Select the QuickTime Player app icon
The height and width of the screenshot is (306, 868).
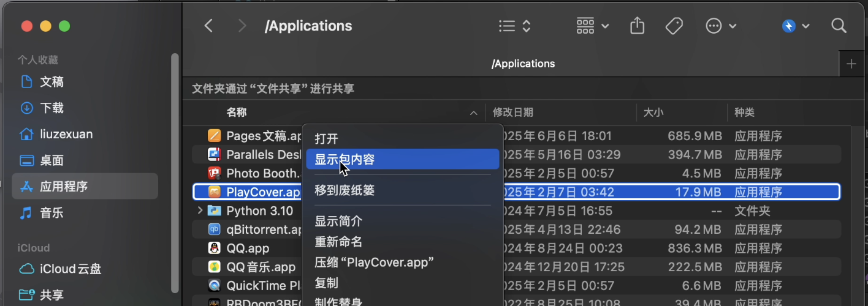point(214,286)
